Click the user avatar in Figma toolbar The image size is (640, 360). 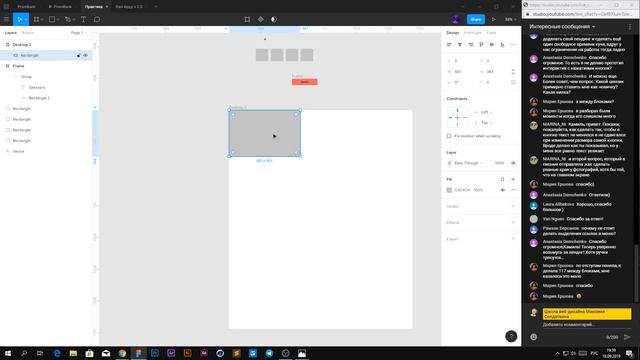[456, 19]
